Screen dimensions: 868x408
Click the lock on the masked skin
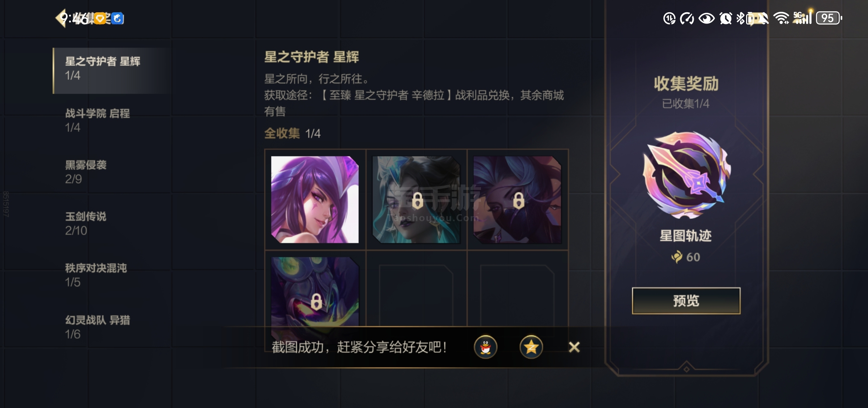pos(519,201)
